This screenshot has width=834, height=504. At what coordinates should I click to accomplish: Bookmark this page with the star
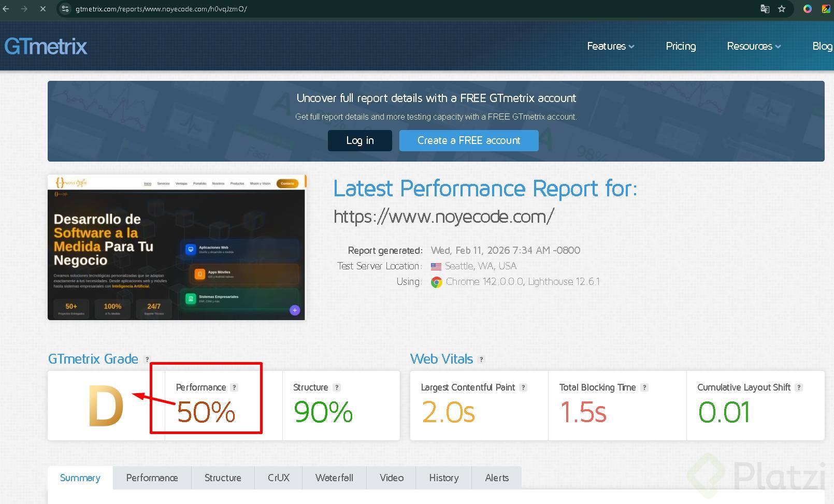[x=782, y=9]
